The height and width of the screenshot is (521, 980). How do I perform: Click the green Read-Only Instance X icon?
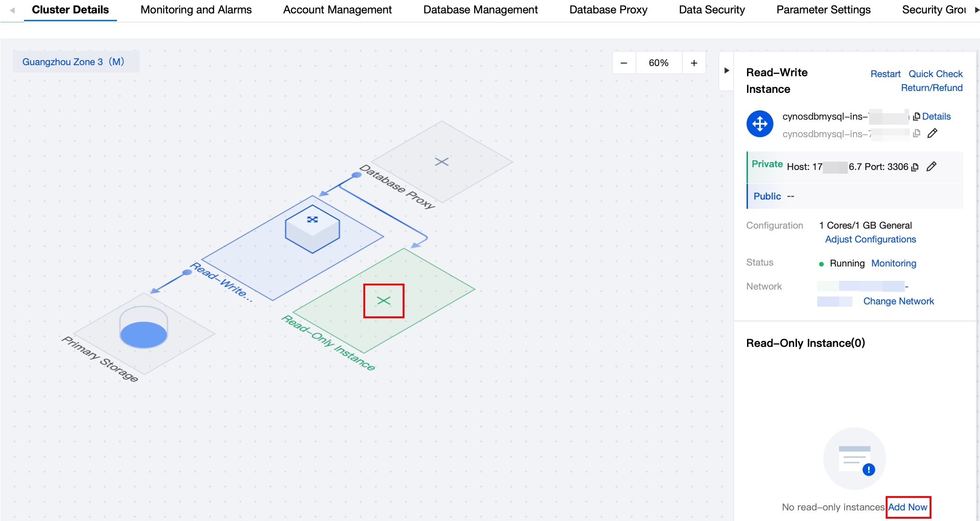pos(384,301)
